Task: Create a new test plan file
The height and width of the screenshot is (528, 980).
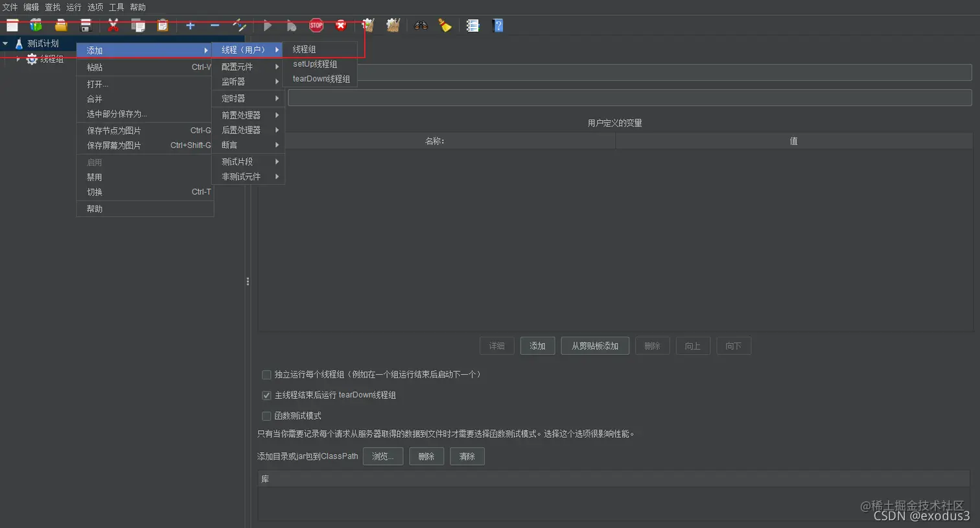Action: (x=12, y=25)
